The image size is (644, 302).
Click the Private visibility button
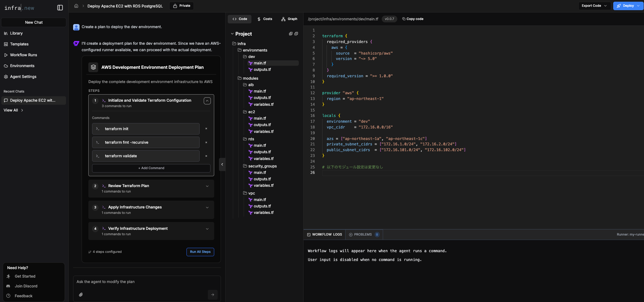(x=181, y=6)
